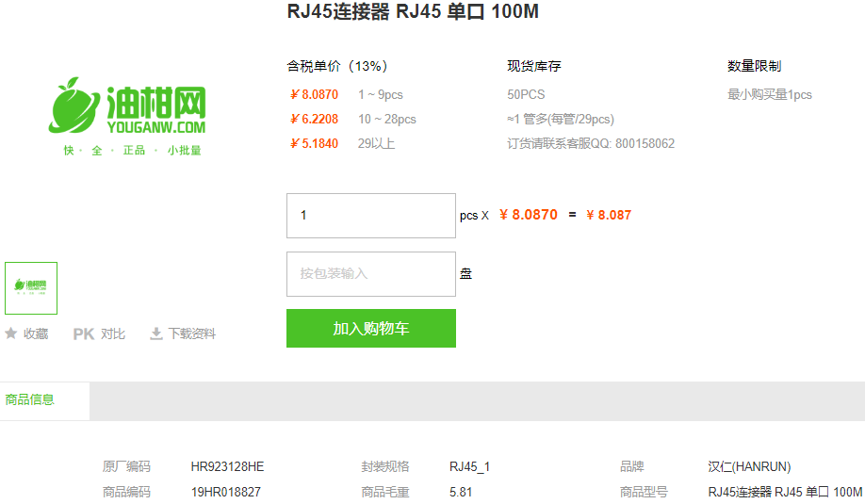The image size is (865, 504).
Task: Click the 封装规格 label
Action: [x=385, y=466]
